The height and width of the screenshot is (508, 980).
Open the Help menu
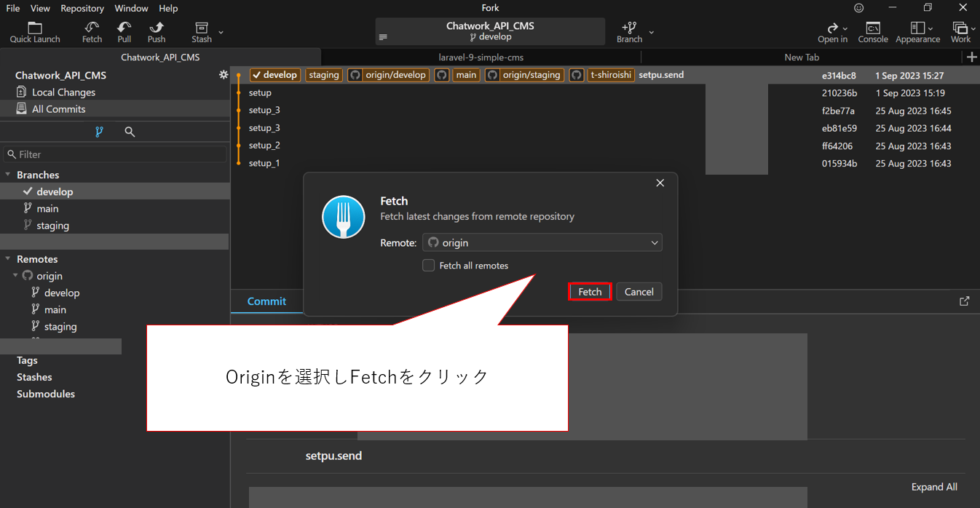point(168,8)
